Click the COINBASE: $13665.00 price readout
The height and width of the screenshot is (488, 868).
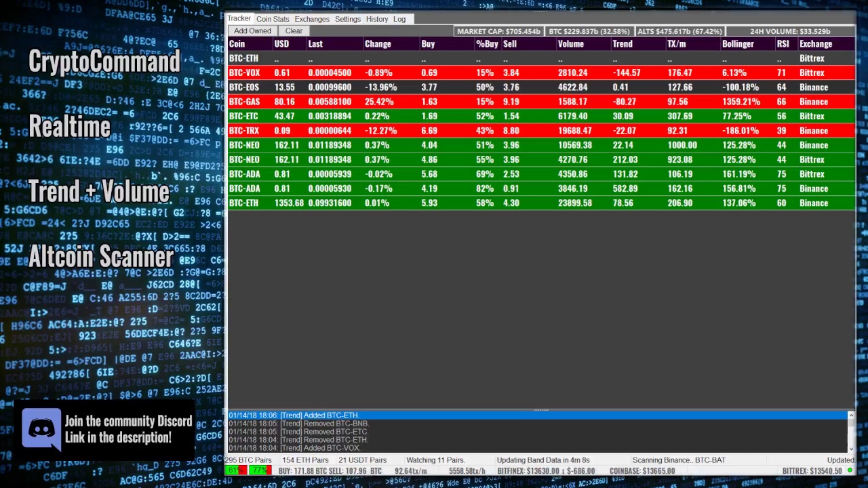642,471
